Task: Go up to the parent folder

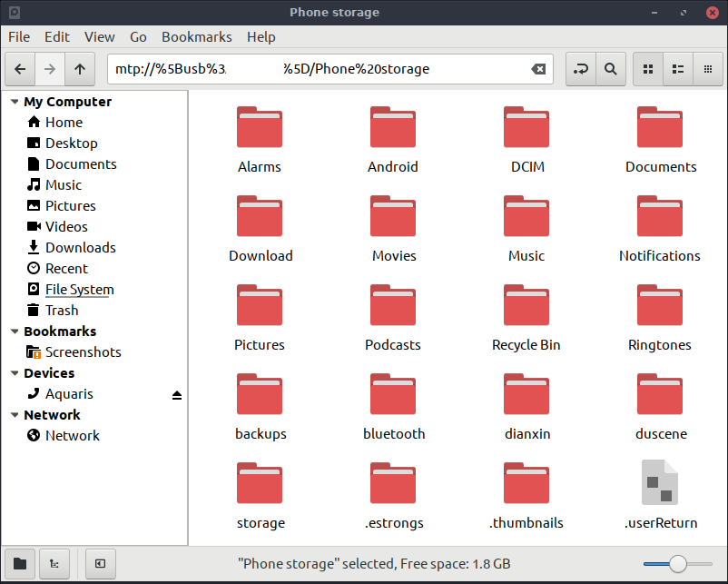Action: pos(80,69)
